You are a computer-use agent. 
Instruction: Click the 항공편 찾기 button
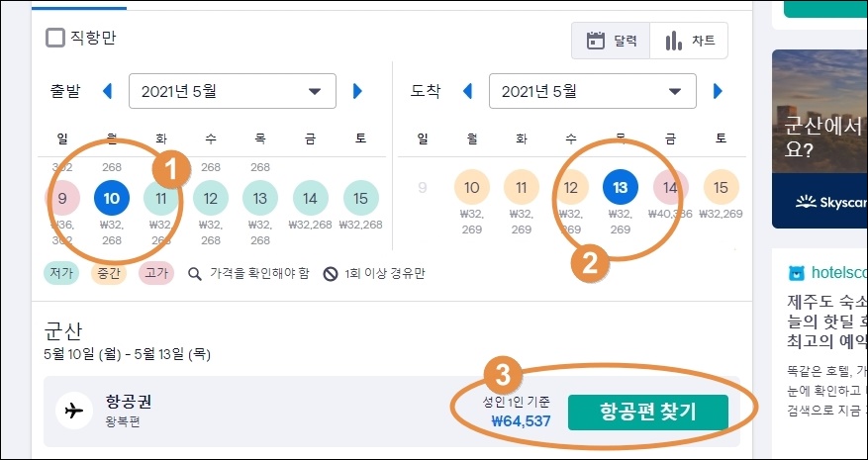647,413
